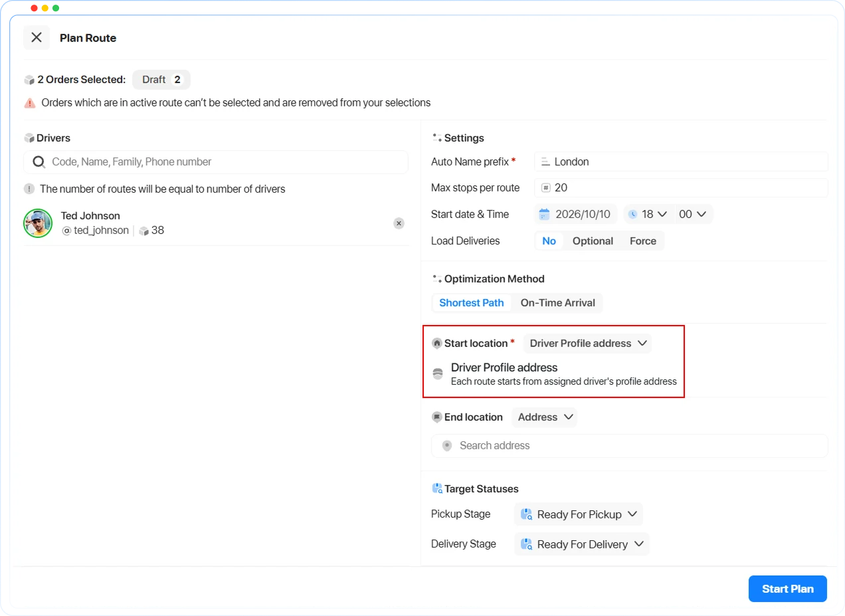Screen dimensions: 845x616
Task: Click the magnifier icon in driver search
Action: coord(39,161)
